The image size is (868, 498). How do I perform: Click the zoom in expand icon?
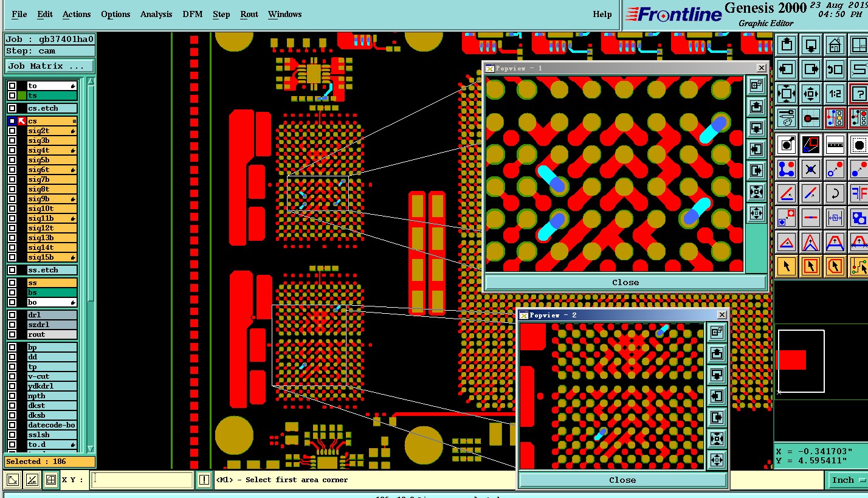click(787, 94)
